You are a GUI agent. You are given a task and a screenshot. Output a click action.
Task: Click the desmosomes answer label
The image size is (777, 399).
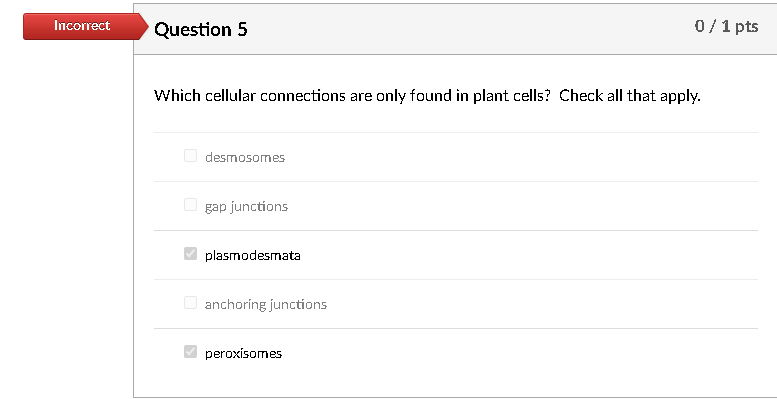245,158
